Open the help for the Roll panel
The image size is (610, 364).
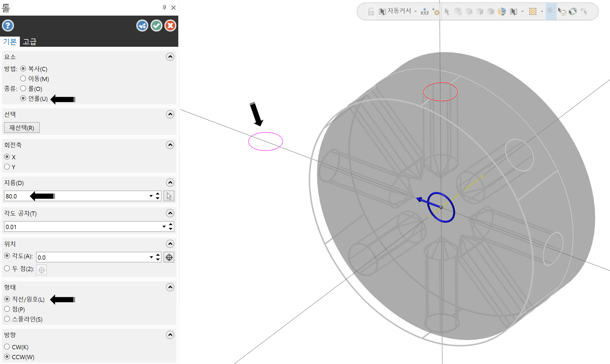pos(8,26)
